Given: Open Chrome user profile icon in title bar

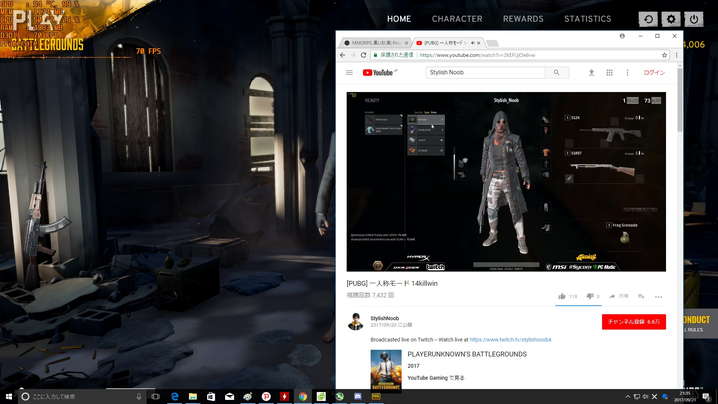Looking at the screenshot, I should click(x=622, y=36).
